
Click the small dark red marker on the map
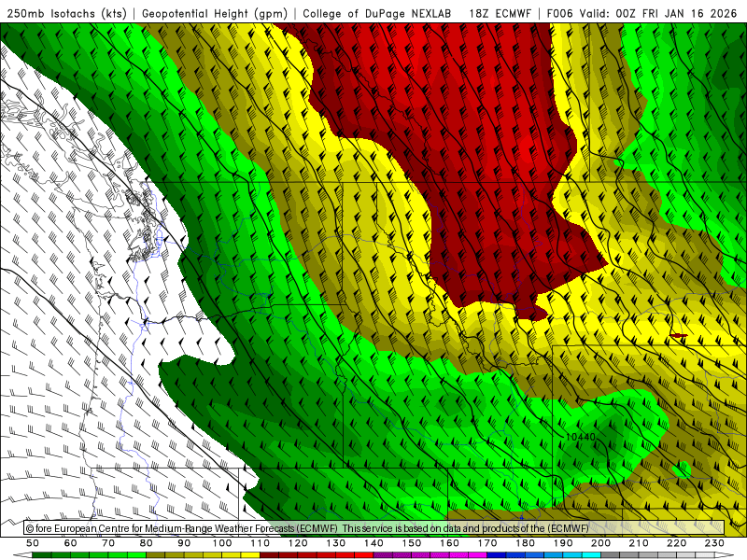(679, 336)
